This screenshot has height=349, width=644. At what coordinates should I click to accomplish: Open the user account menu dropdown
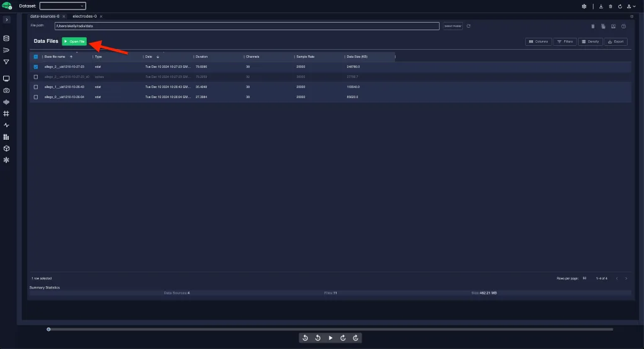tap(631, 6)
